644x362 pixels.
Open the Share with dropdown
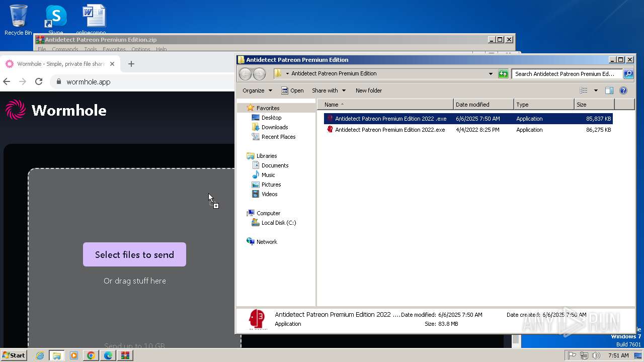coord(329,90)
